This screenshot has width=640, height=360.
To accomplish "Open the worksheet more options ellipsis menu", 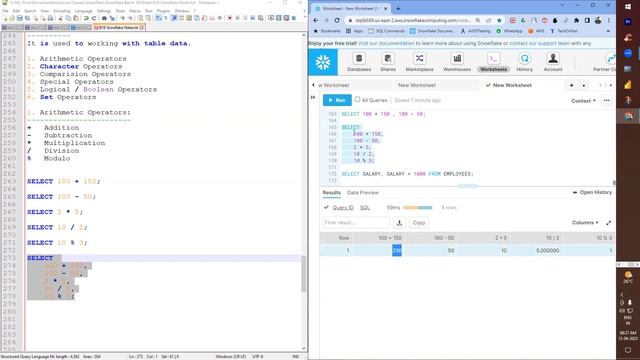I will (x=607, y=100).
